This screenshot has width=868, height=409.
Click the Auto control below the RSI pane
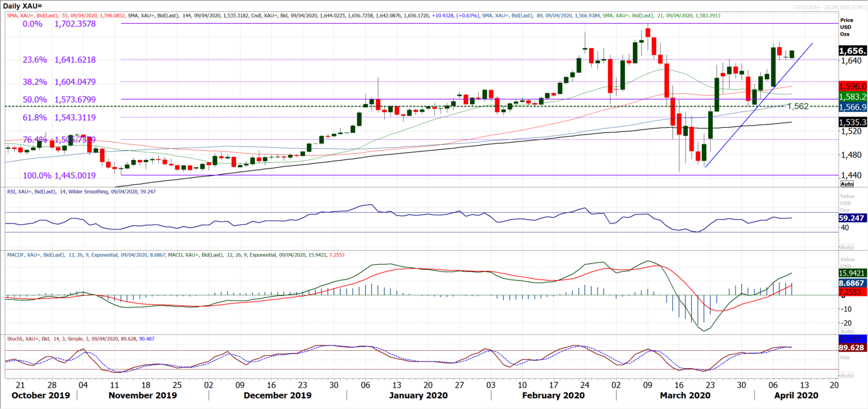tap(846, 246)
